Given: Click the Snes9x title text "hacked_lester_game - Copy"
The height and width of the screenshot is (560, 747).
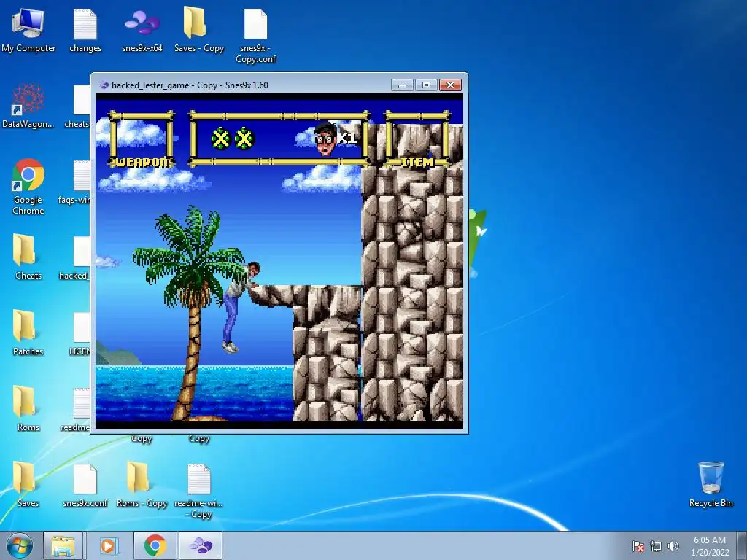Looking at the screenshot, I should 164,85.
